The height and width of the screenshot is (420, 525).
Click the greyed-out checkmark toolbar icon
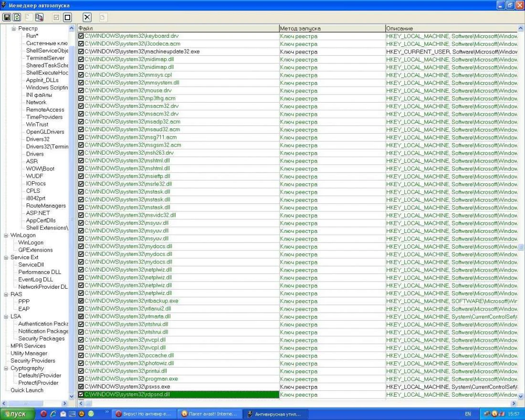coord(57,17)
